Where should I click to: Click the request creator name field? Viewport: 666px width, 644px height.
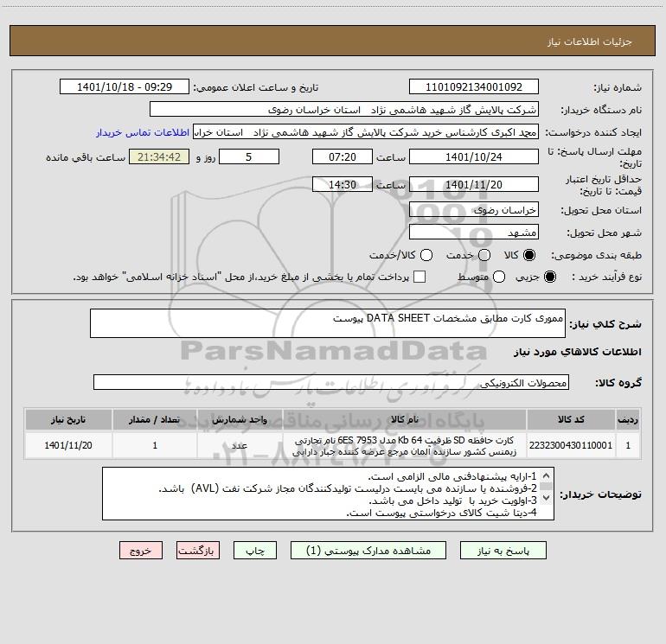[366, 132]
